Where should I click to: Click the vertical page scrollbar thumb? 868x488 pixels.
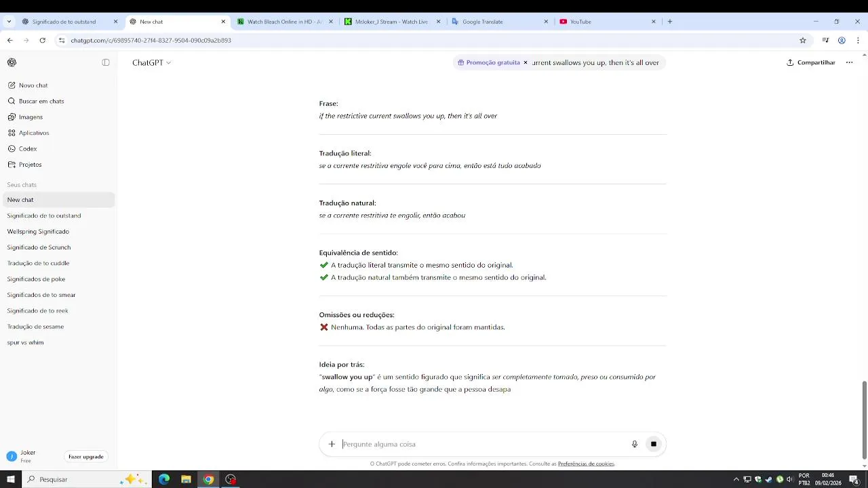[864, 419]
